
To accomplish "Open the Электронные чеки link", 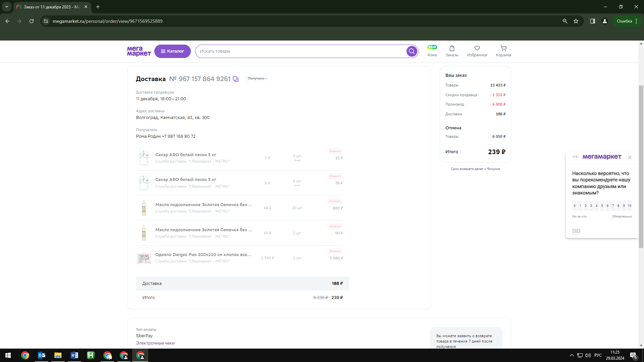I will [155, 343].
